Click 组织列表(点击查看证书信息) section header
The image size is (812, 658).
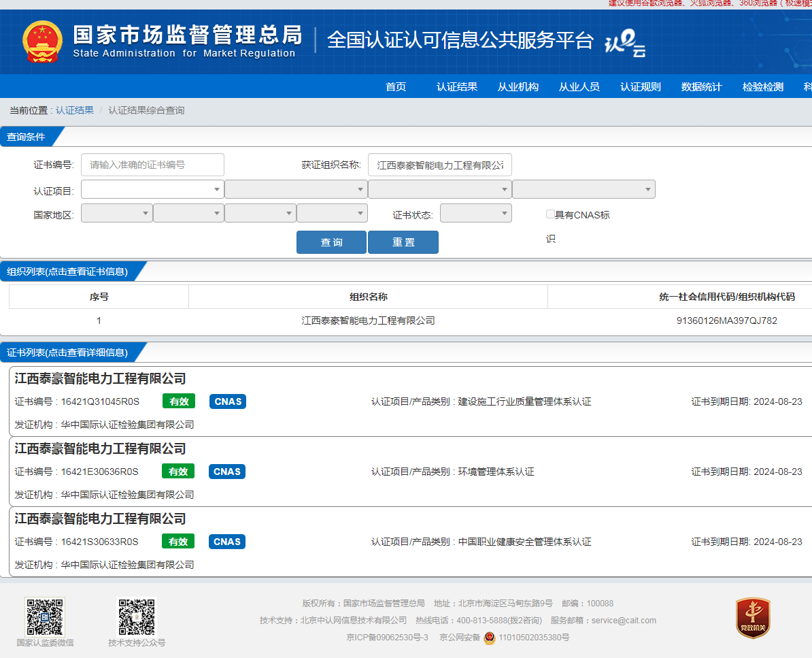click(x=67, y=272)
